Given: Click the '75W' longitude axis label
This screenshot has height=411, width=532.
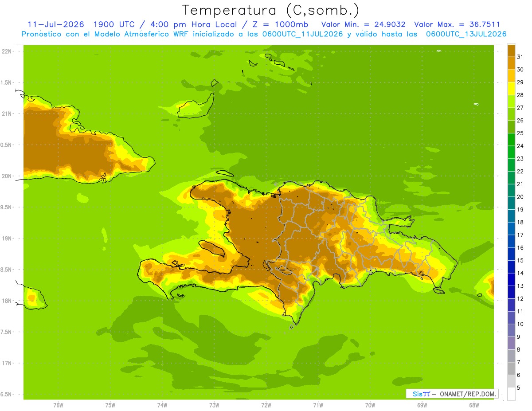Looking at the screenshot, I should [110, 405].
